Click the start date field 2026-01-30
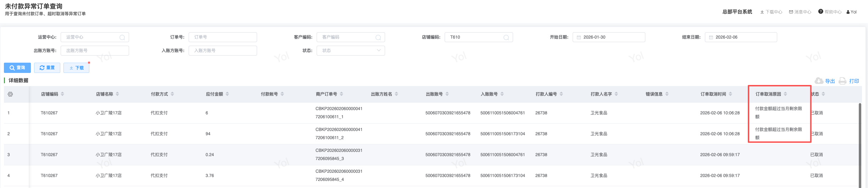This screenshot has width=868, height=188. click(x=609, y=37)
